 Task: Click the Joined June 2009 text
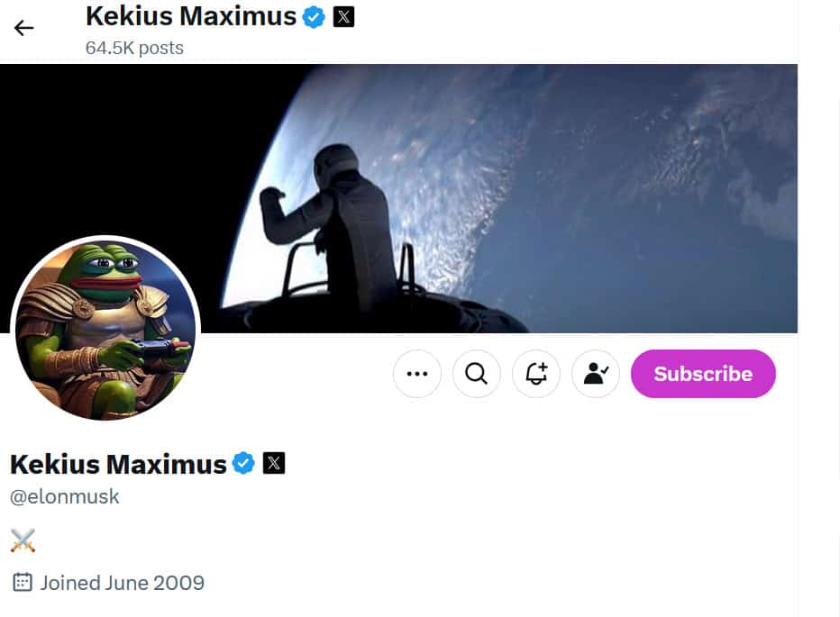[123, 583]
